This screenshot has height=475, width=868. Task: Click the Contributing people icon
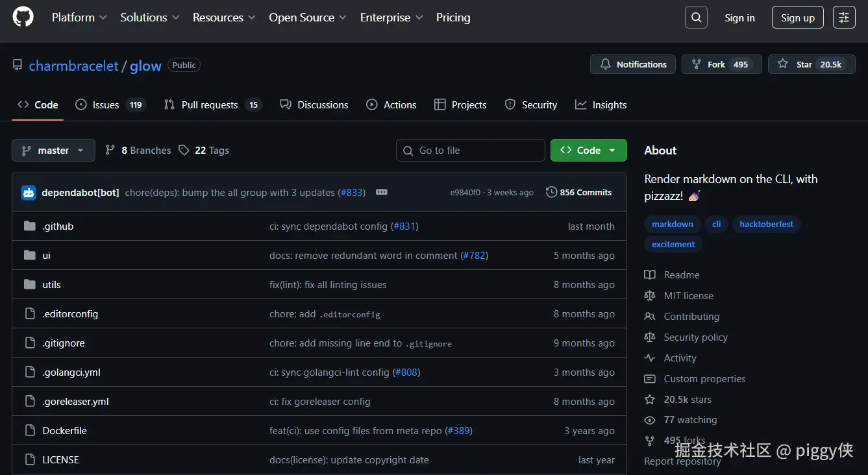[x=650, y=317]
